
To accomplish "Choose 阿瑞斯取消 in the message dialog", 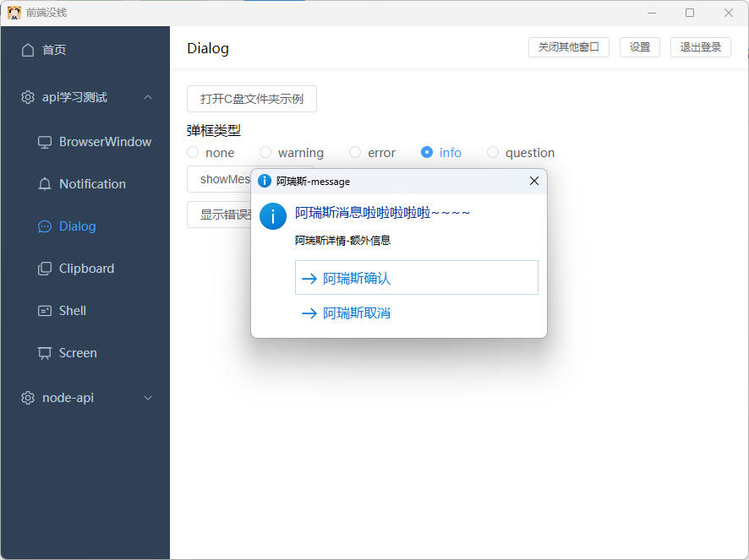I will [x=417, y=313].
